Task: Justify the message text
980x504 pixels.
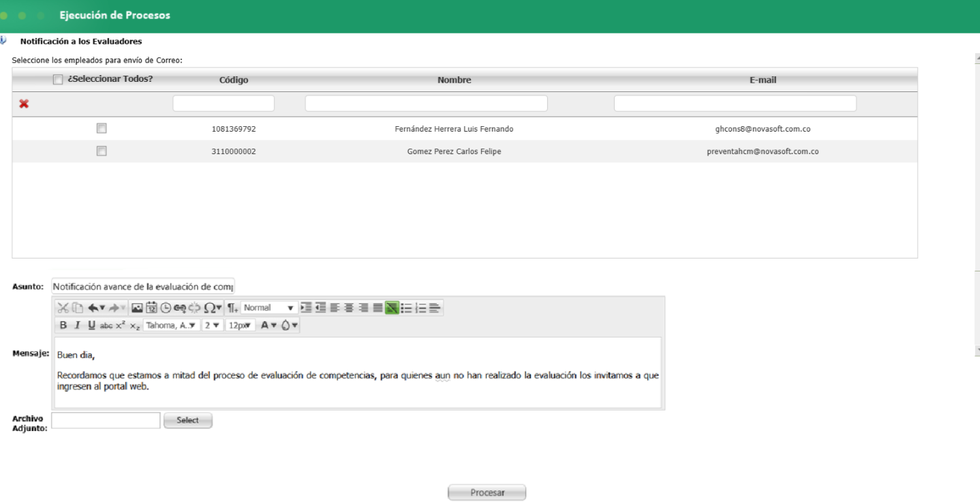Action: click(x=378, y=308)
